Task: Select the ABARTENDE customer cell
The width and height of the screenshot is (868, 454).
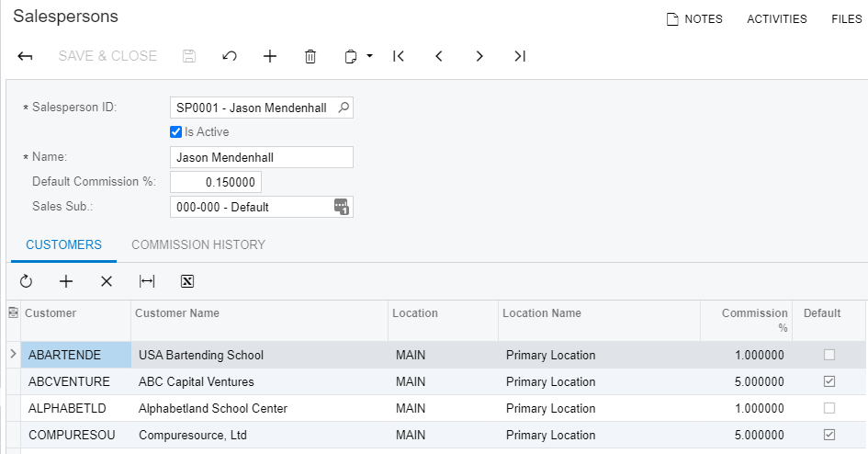Action: point(76,355)
